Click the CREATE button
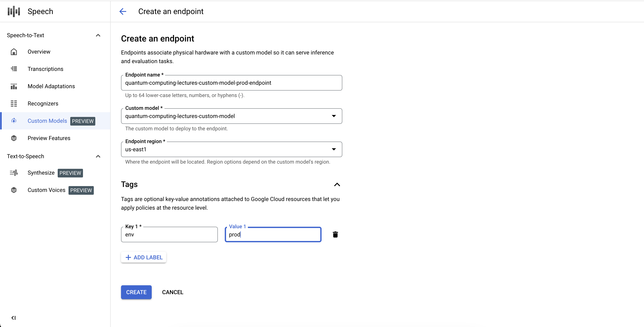 coord(137,292)
